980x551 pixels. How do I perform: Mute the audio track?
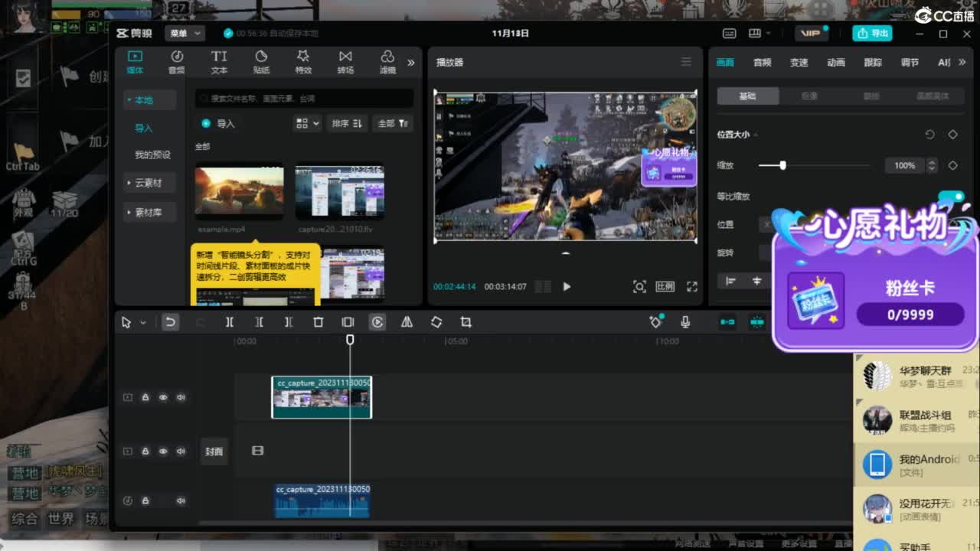tap(181, 500)
